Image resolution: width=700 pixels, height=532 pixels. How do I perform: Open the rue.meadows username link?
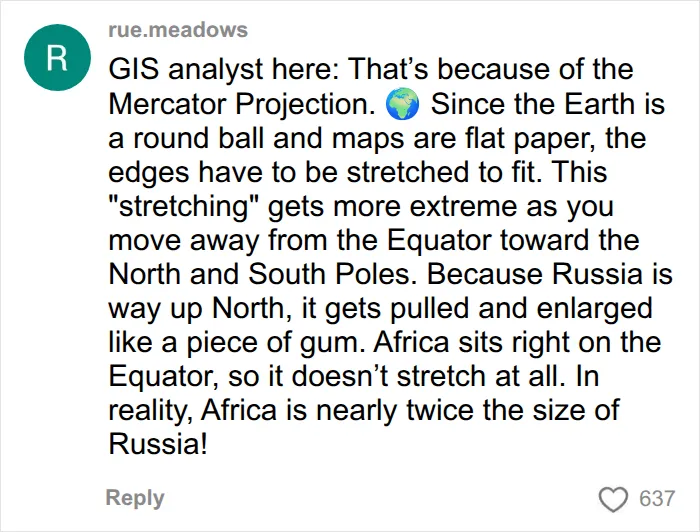pos(178,29)
